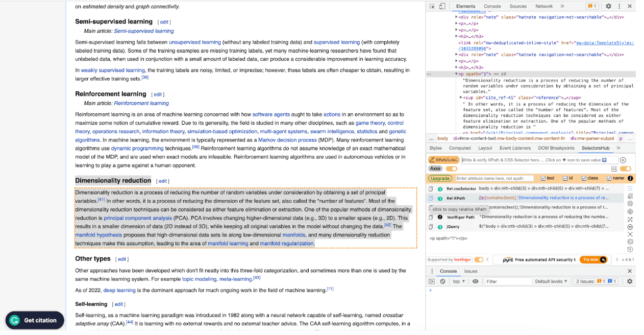The width and height of the screenshot is (644, 335).
Task: Click the console live expression eye icon
Action: (x=475, y=281)
